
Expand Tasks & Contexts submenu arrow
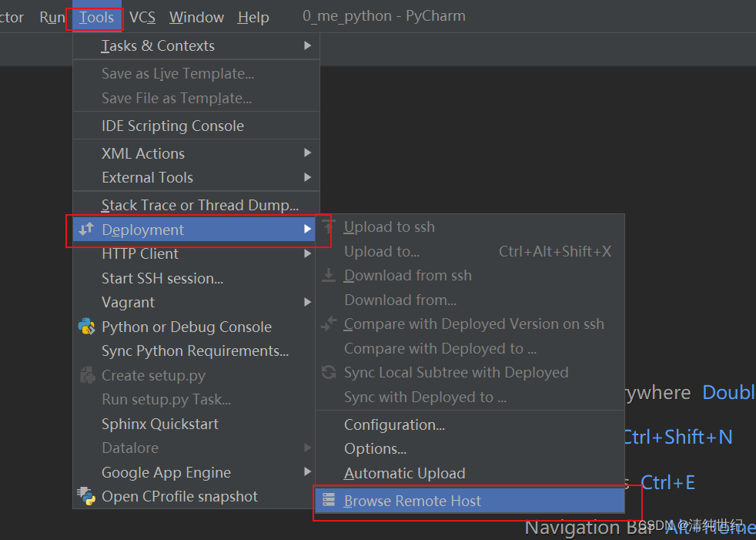[308, 45]
